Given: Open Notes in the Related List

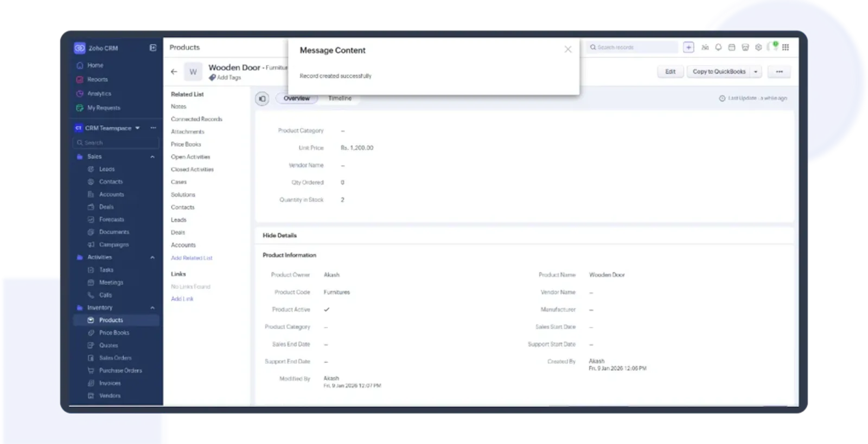Looking at the screenshot, I should (x=178, y=107).
